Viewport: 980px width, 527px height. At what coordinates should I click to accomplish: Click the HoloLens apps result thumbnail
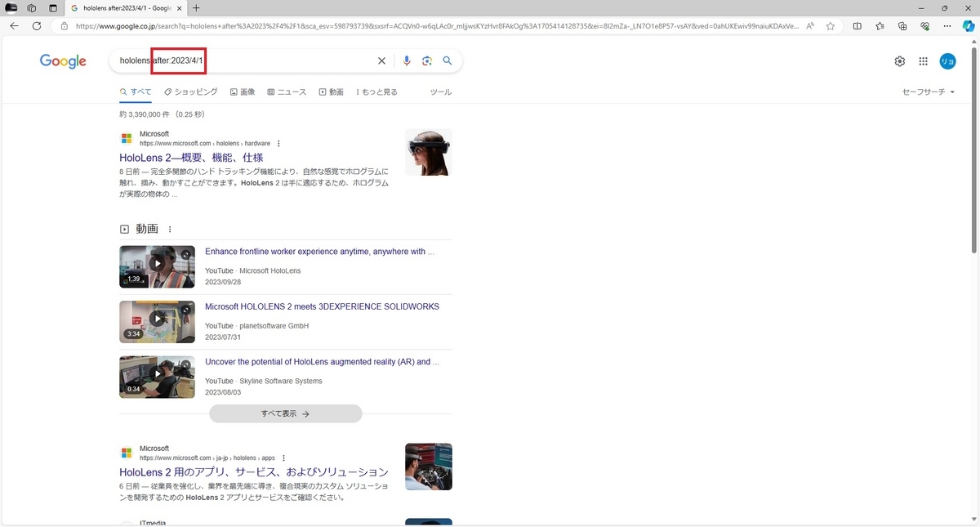coord(429,467)
